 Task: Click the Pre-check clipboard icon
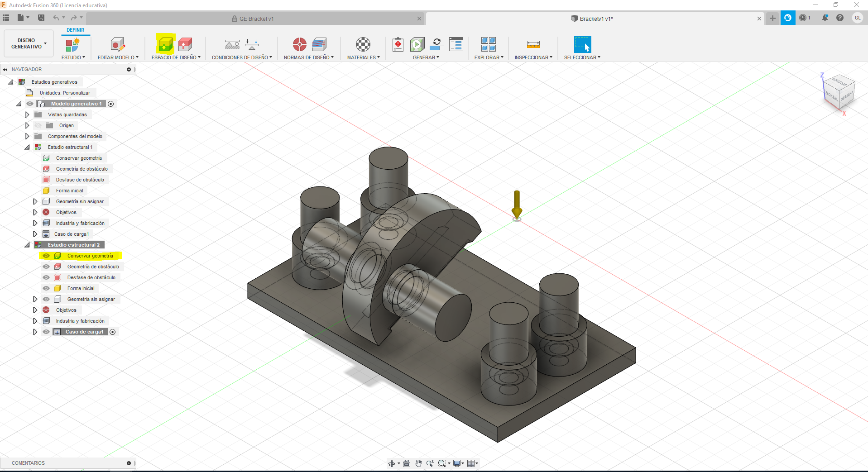point(398,44)
